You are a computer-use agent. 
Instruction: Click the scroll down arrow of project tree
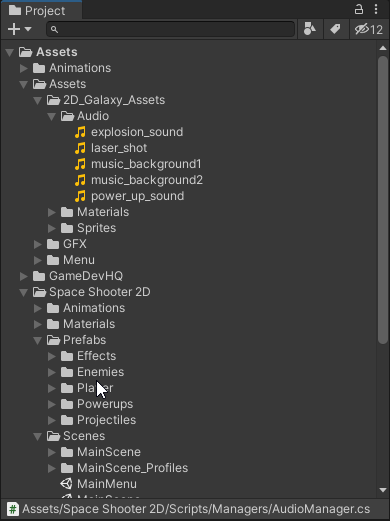click(383, 490)
